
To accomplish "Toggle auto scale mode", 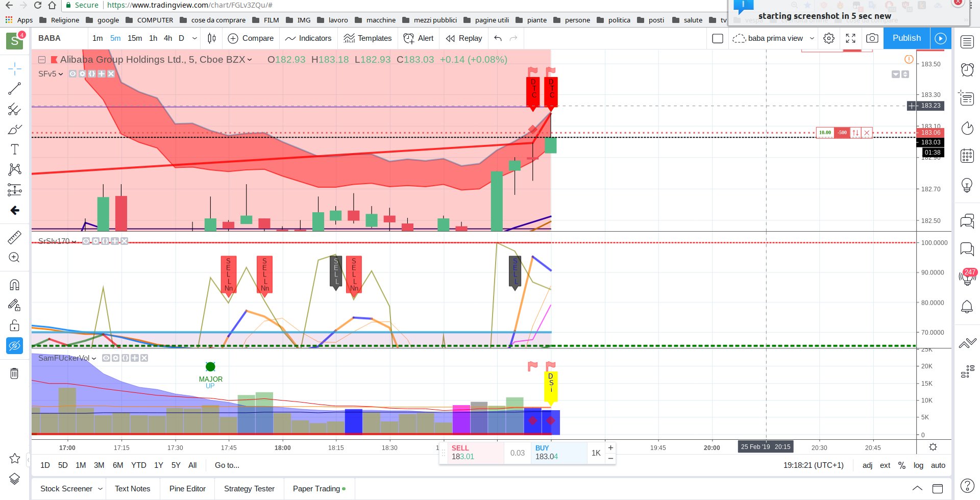I will point(938,465).
